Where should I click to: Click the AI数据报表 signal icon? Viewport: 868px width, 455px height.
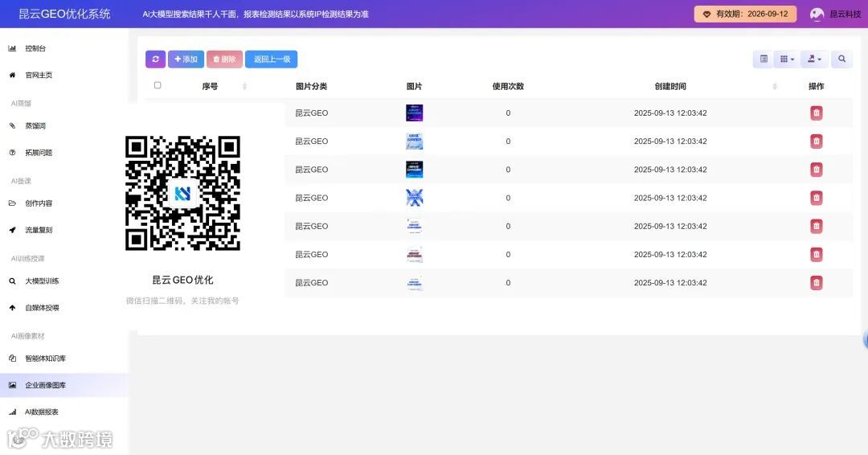[12, 412]
